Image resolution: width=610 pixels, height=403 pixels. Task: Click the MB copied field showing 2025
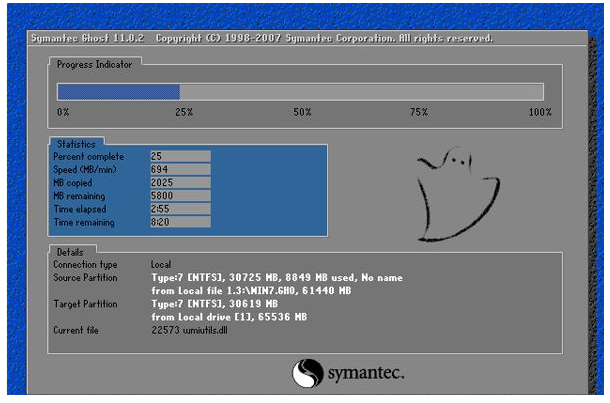pos(181,182)
